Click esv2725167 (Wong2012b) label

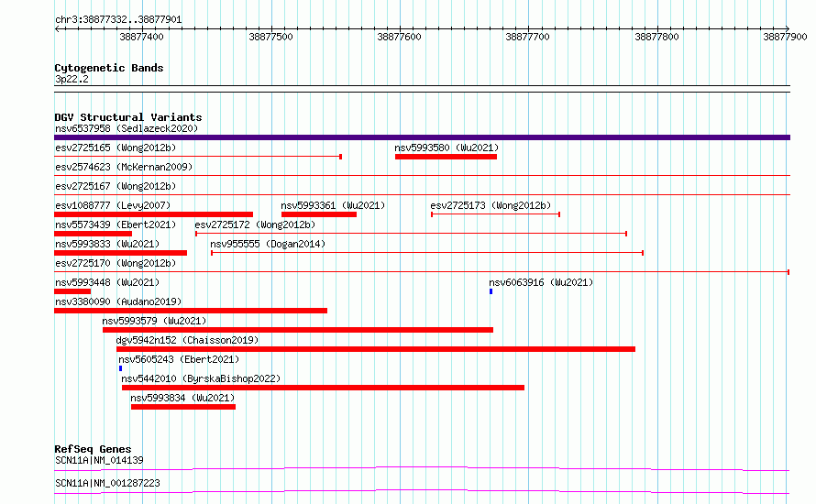click(116, 186)
